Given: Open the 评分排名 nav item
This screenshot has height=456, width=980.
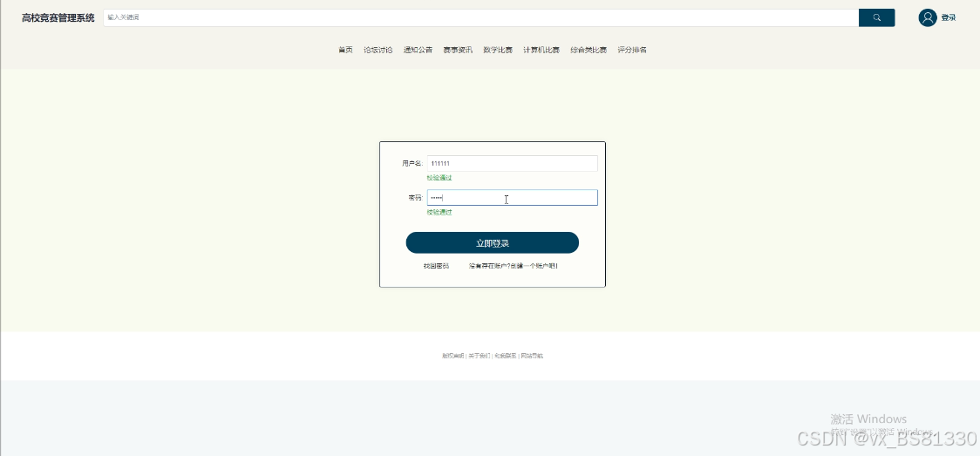Looking at the screenshot, I should 632,50.
